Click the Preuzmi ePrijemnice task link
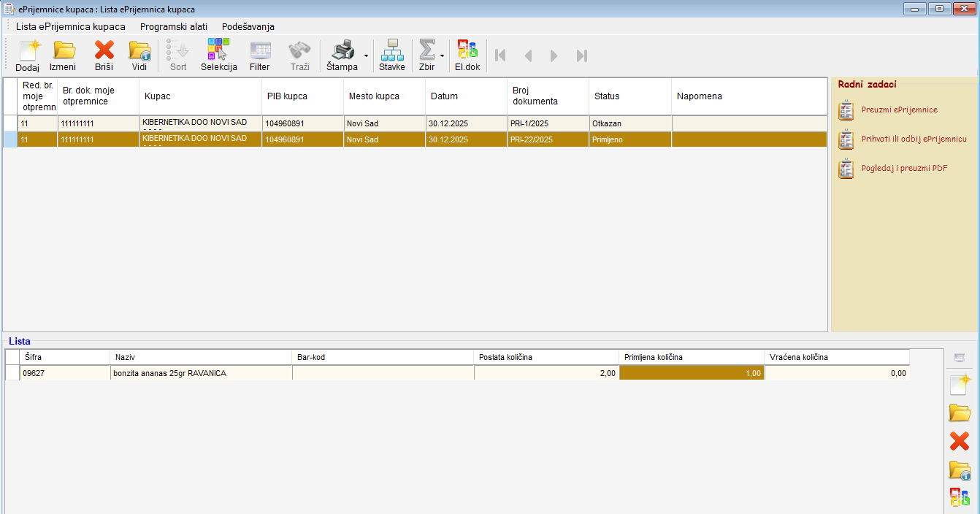Screen dimensions: 980x514 tap(899, 110)
